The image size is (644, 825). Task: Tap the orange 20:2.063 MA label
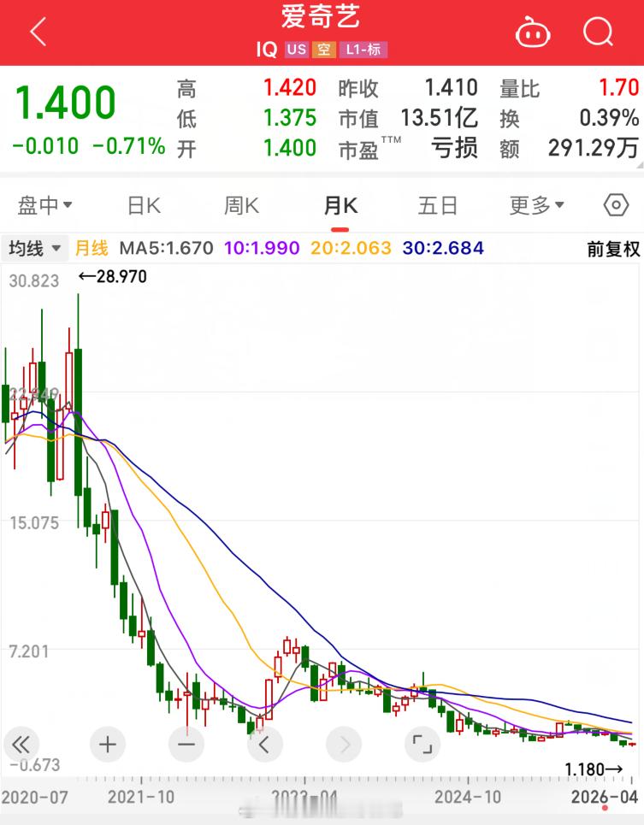click(x=351, y=248)
